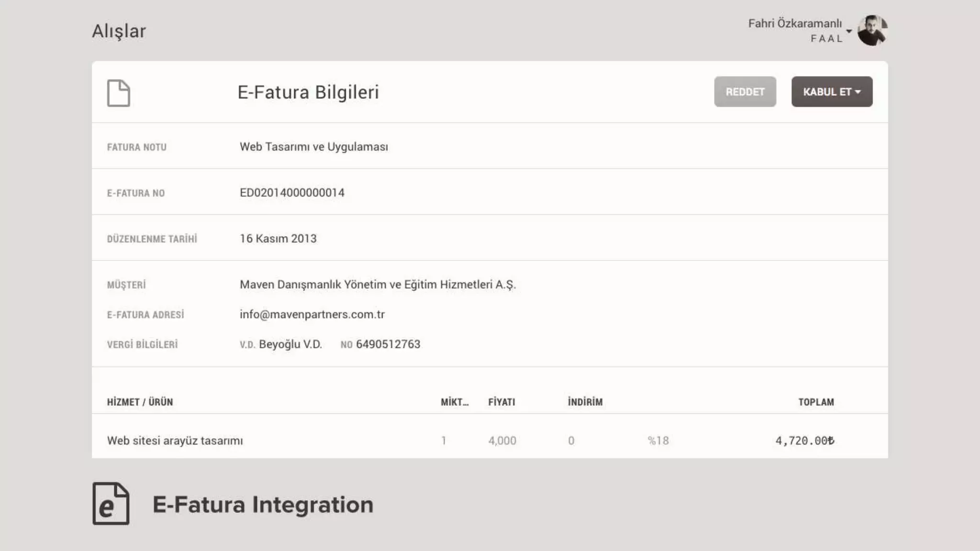Click the info@mavenpartners.com.tr address
980x551 pixels.
pyautogui.click(x=312, y=314)
